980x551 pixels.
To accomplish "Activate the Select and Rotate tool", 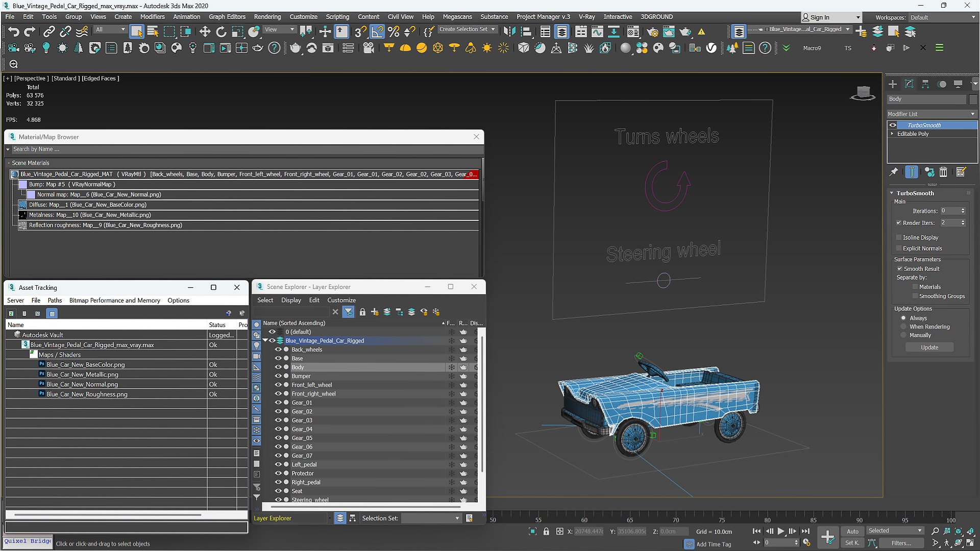I will [221, 32].
